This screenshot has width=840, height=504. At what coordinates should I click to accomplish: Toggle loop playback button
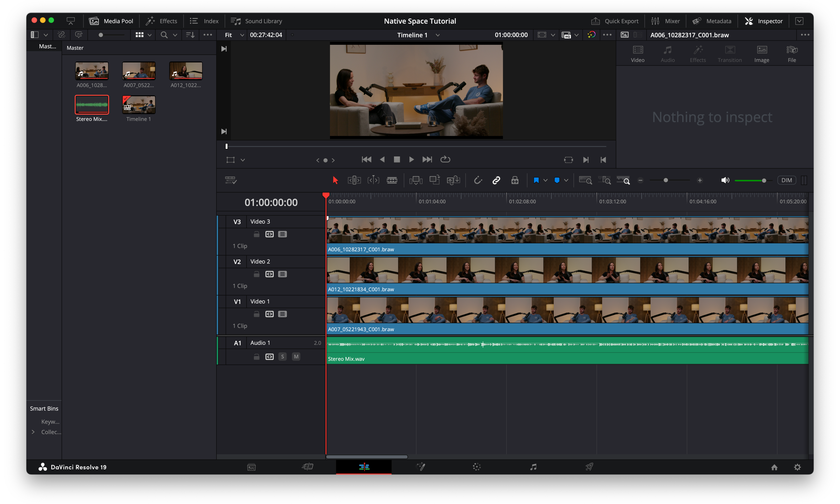click(x=445, y=159)
